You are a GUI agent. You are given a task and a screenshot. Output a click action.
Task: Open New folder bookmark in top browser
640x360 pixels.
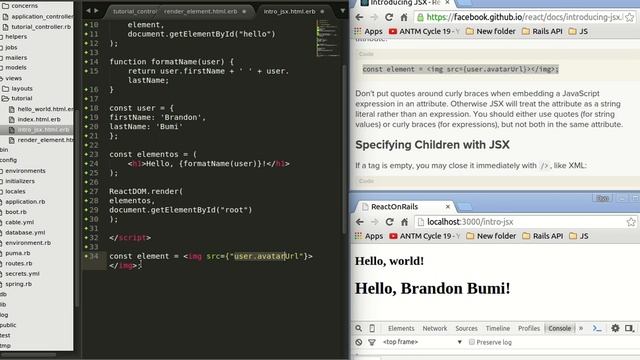[491, 31]
